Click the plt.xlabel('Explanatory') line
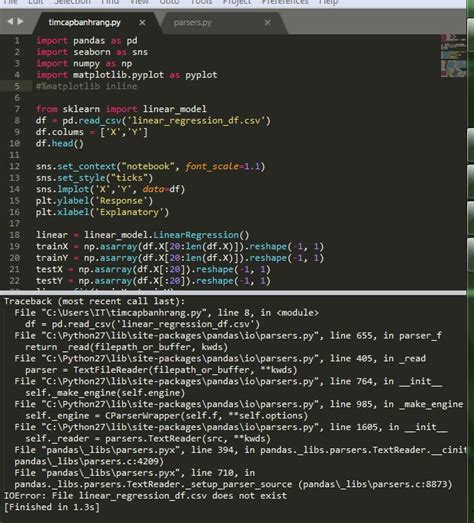This screenshot has width=474, height=523. [102, 212]
